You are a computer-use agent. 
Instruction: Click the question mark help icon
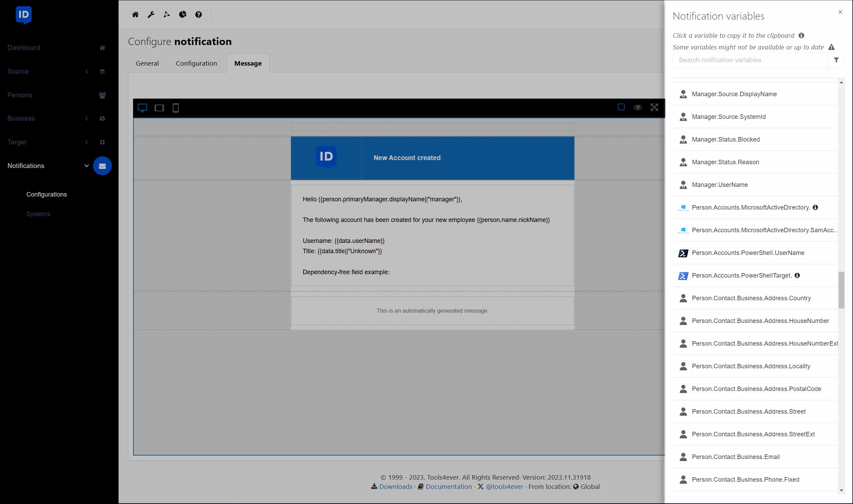198,14
